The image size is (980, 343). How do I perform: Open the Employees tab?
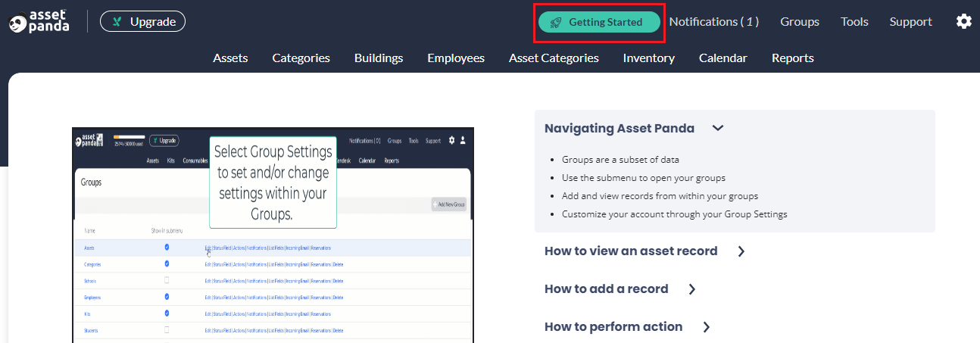point(456,58)
